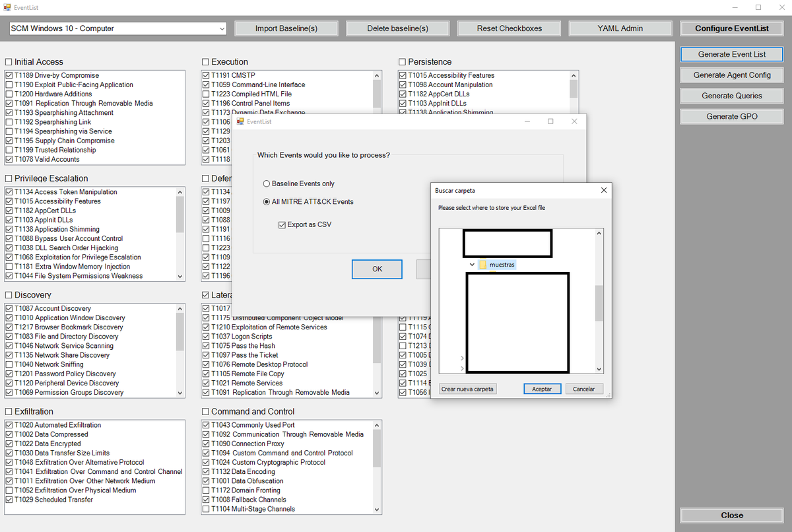Select Baseline Events only radio button
Viewport: 792px width, 532px height.
coord(267,183)
